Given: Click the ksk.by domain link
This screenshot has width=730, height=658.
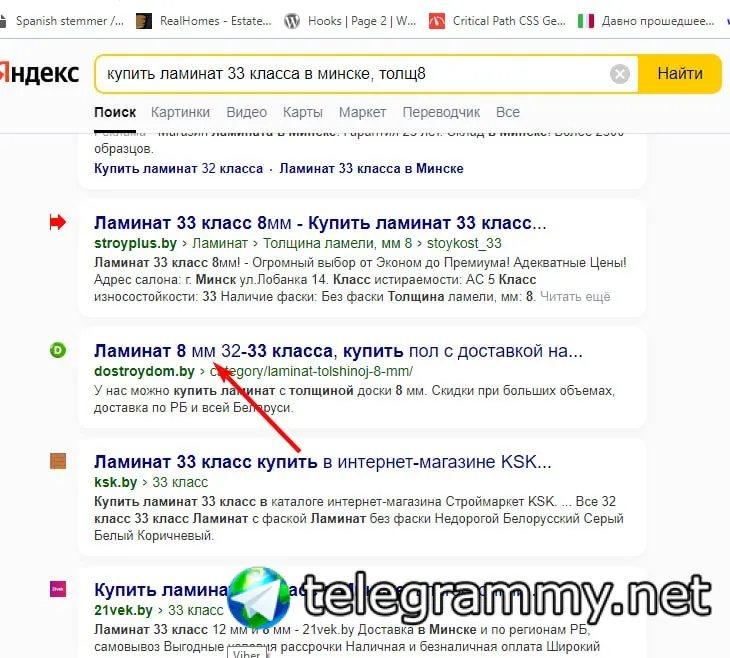Looking at the screenshot, I should click(x=115, y=482).
